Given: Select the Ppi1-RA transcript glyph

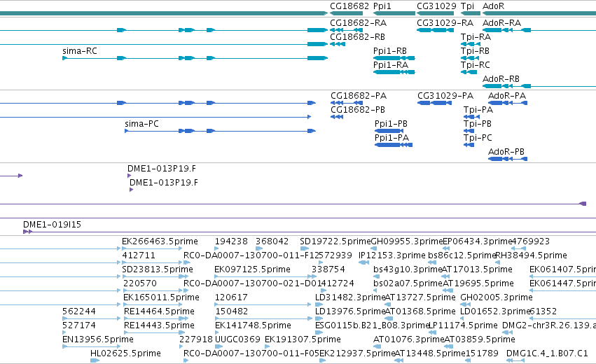Looking at the screenshot, I should (394, 72).
